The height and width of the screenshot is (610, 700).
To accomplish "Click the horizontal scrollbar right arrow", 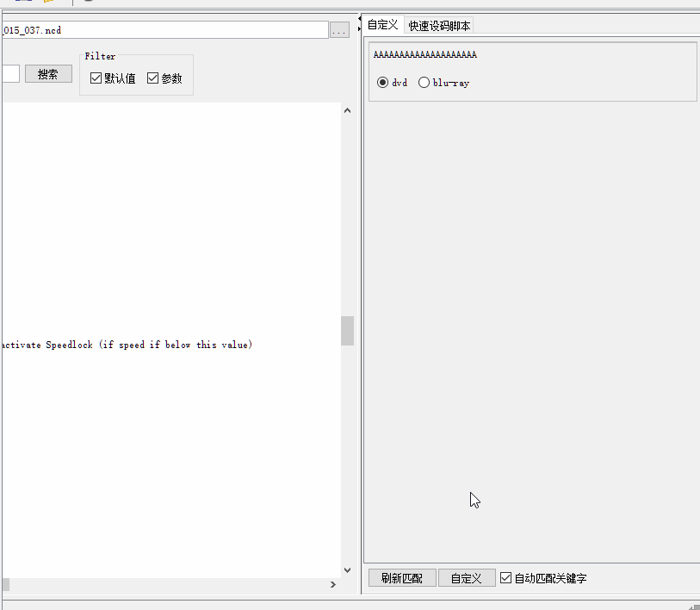I will point(333,584).
